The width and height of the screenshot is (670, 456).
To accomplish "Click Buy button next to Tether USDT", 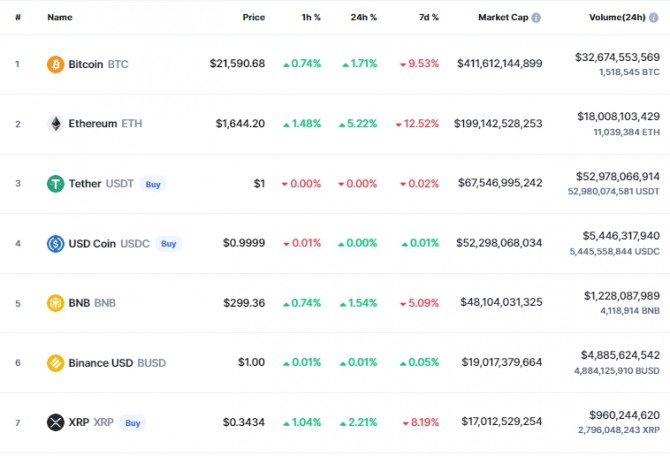I will (153, 184).
